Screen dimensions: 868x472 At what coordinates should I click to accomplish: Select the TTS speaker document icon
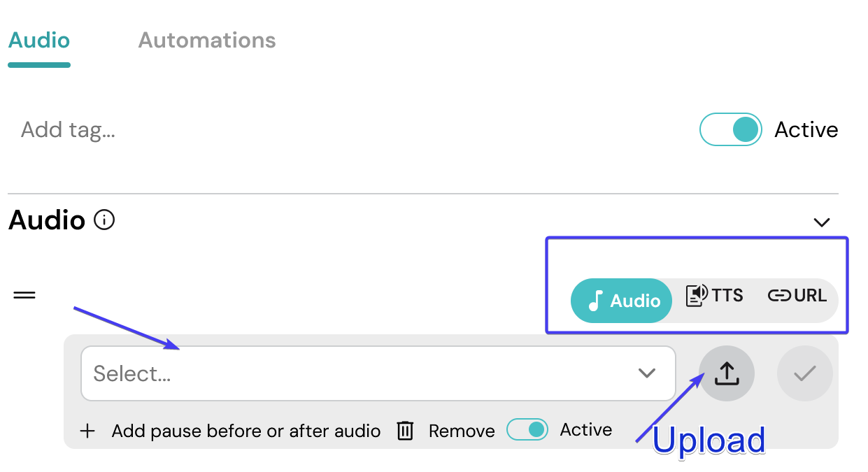coord(697,295)
